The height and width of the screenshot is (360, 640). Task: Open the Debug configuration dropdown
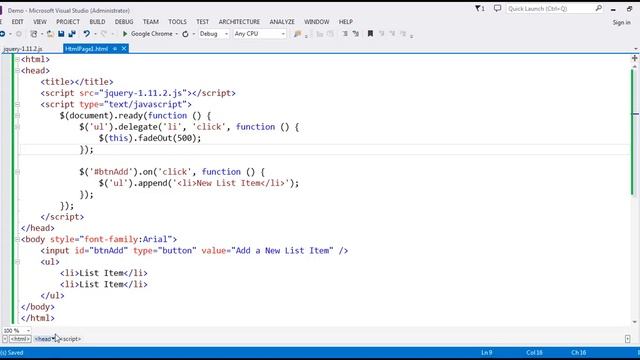click(x=226, y=34)
